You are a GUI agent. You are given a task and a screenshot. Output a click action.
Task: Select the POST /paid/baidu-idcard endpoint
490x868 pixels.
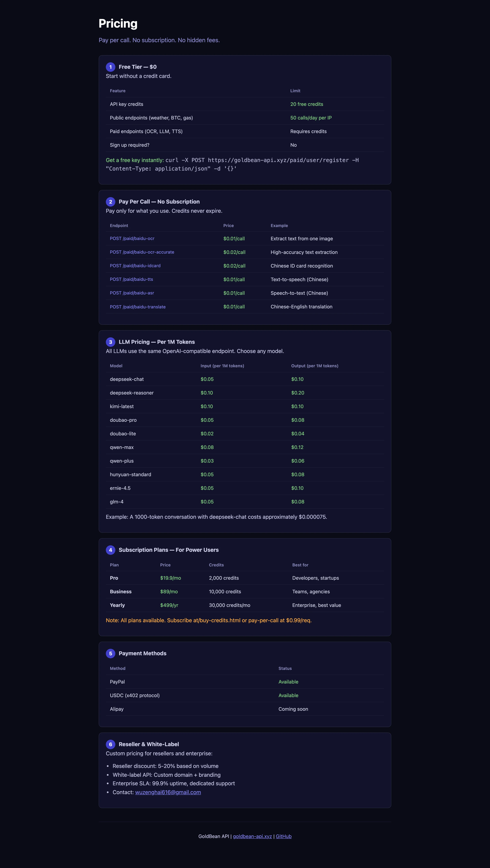click(135, 266)
